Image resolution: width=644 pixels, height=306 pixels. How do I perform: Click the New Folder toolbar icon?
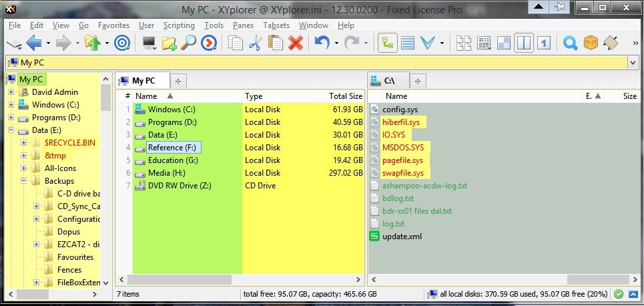click(x=169, y=43)
